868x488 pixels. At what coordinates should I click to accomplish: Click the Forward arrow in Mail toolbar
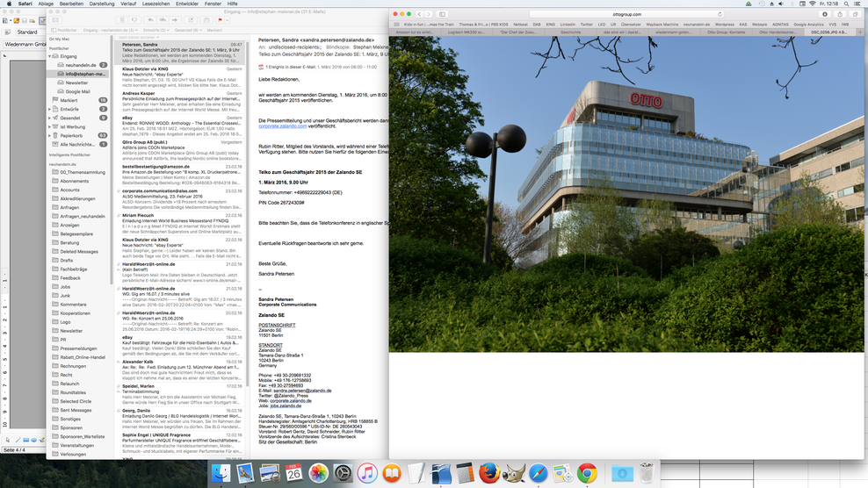click(175, 20)
